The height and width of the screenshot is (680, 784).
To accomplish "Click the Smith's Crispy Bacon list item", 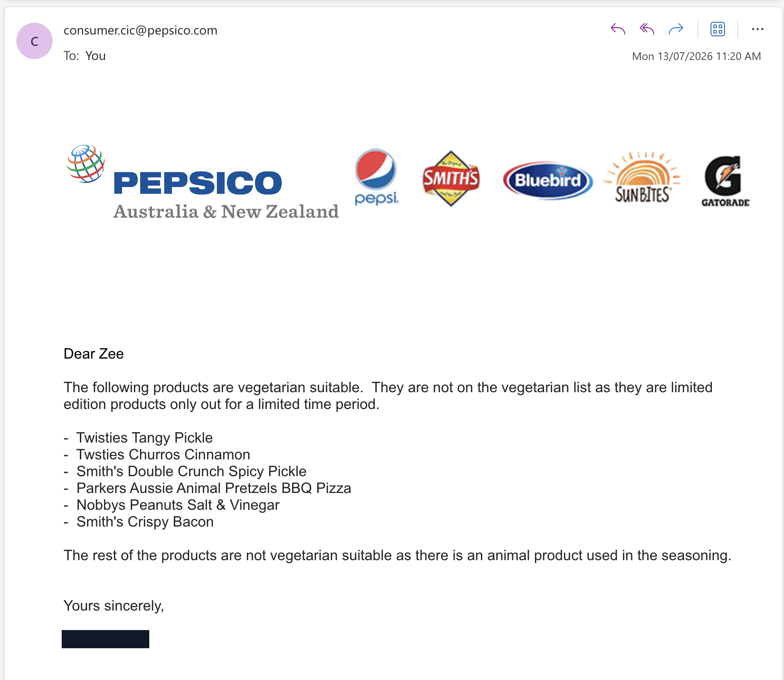I will coord(145,522).
